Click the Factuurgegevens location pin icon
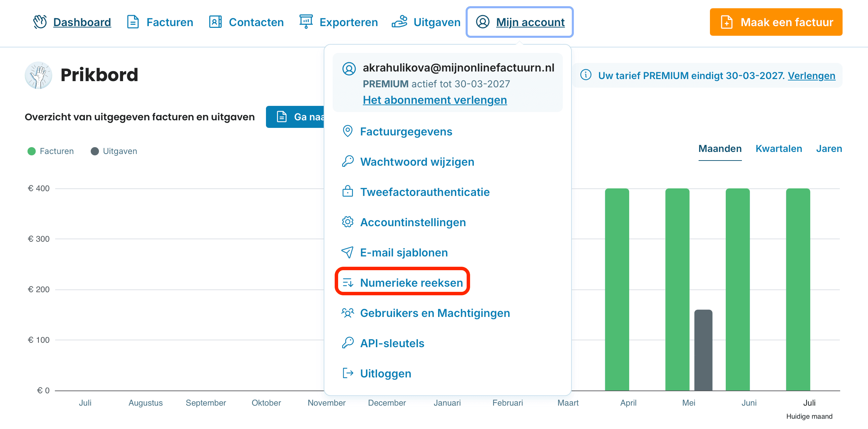This screenshot has width=868, height=429. coord(348,131)
